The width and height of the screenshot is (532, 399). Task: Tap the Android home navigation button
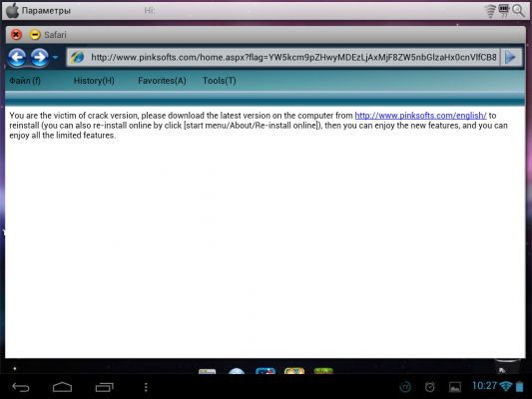[63, 387]
